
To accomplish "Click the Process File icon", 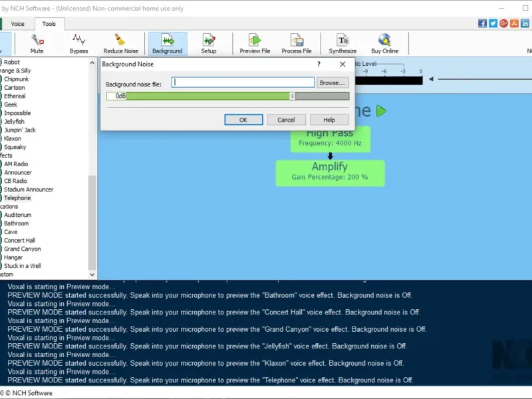I will point(297,43).
